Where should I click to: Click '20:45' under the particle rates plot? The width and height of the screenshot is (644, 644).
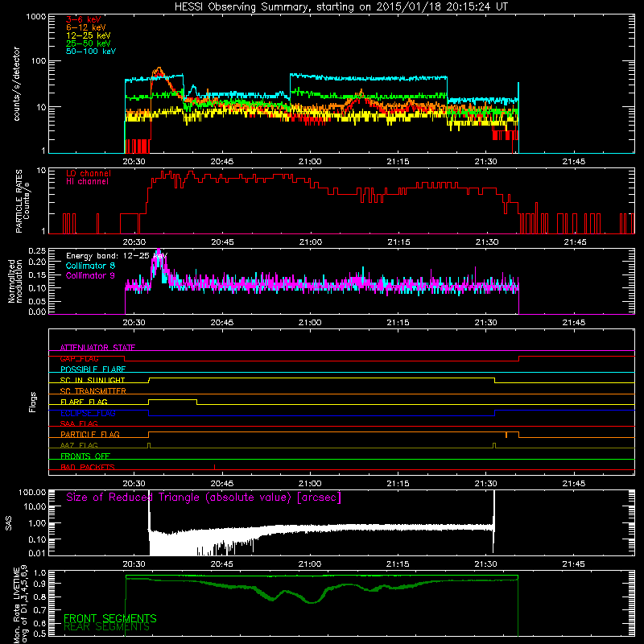coord(223,242)
